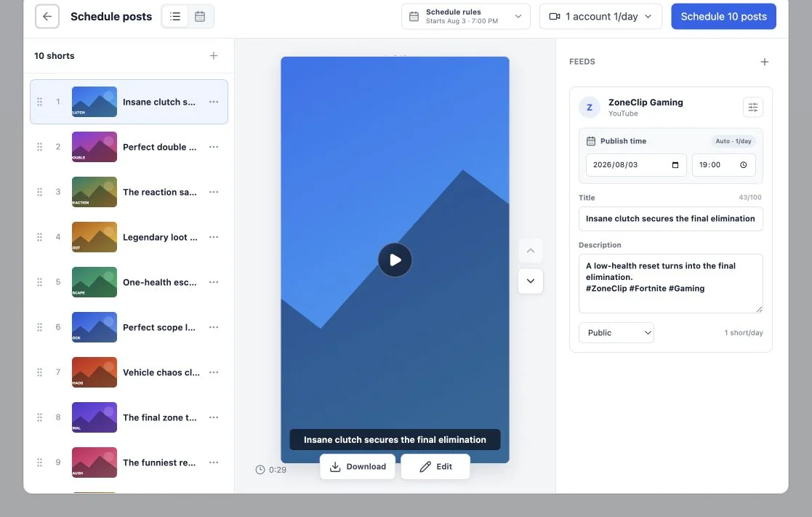Open the Legendary loot short

(x=129, y=237)
